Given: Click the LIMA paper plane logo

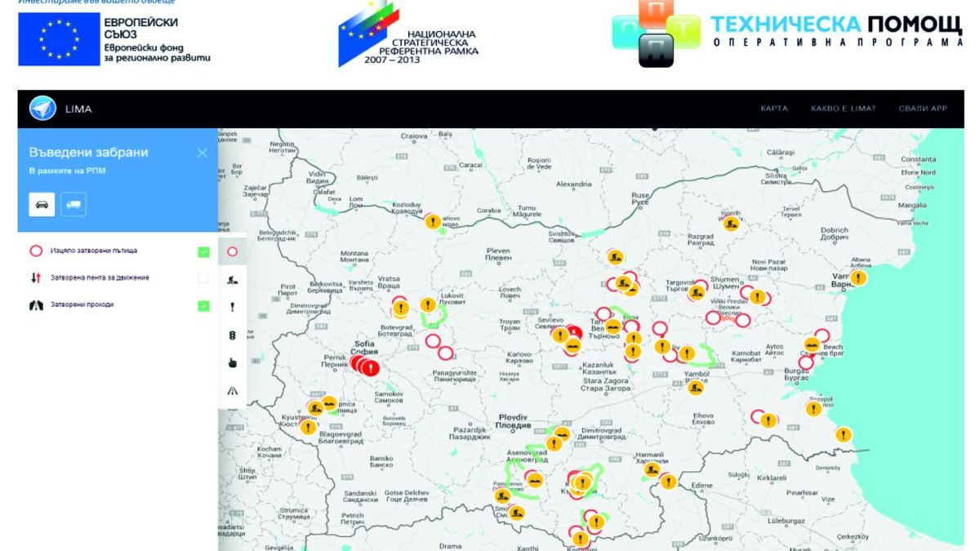Looking at the screenshot, I should (x=42, y=109).
